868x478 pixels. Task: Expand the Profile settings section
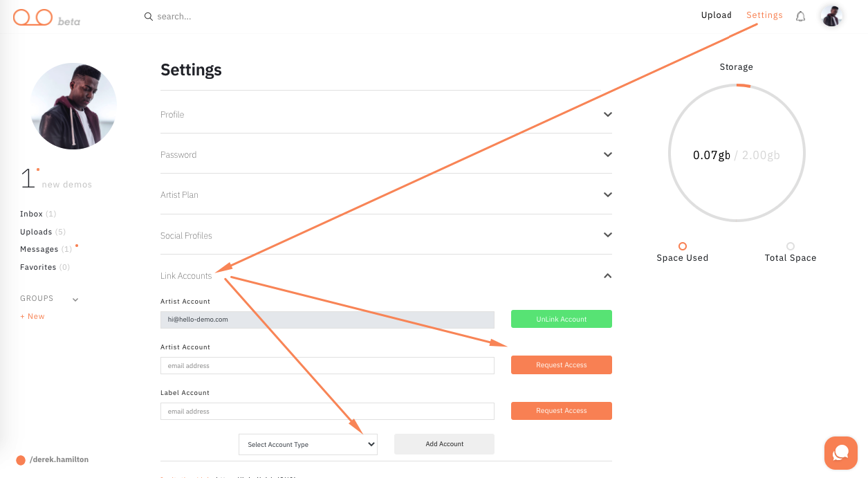pos(607,115)
